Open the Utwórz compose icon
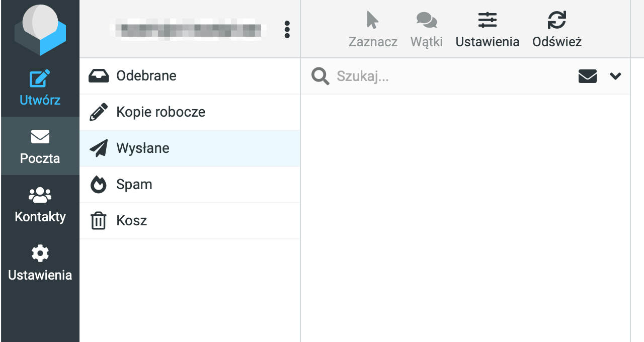 pos(40,78)
